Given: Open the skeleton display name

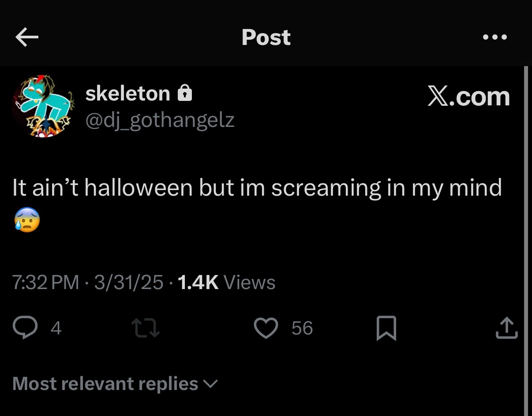Looking at the screenshot, I should pos(127,93).
